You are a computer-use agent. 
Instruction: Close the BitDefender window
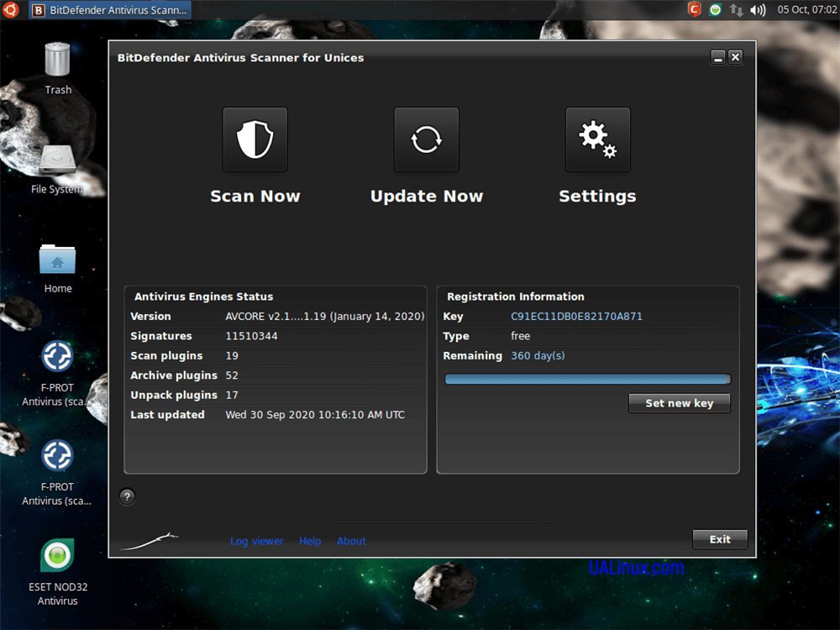[x=736, y=57]
